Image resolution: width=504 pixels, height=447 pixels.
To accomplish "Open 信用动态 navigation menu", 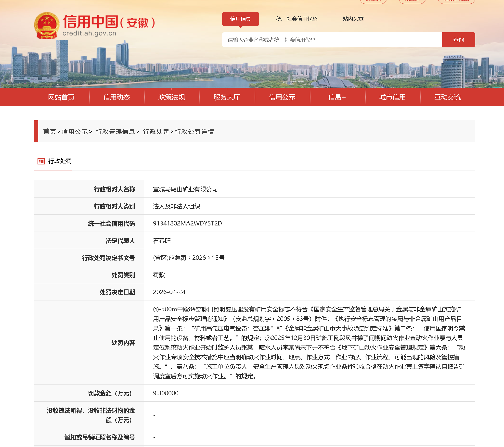I will [116, 97].
